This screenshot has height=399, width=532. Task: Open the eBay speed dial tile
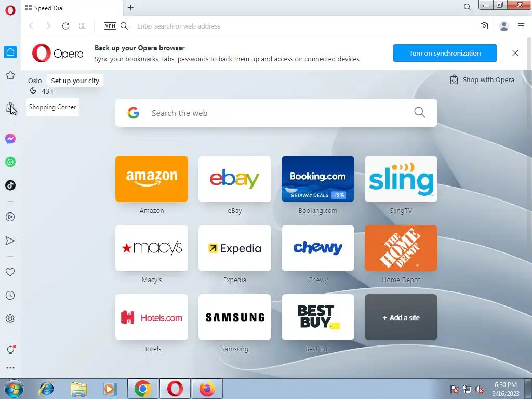coord(235,179)
